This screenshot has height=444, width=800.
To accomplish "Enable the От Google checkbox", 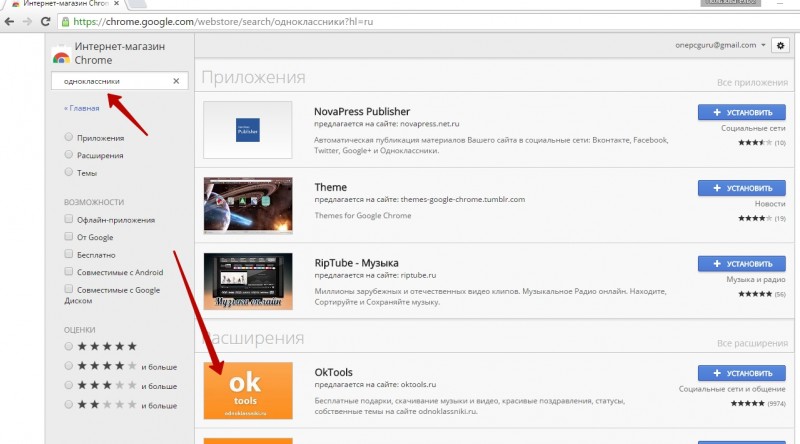I will point(68,236).
